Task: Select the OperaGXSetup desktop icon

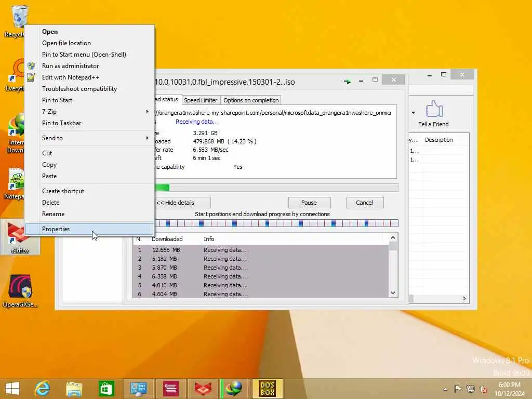Action: point(20,291)
